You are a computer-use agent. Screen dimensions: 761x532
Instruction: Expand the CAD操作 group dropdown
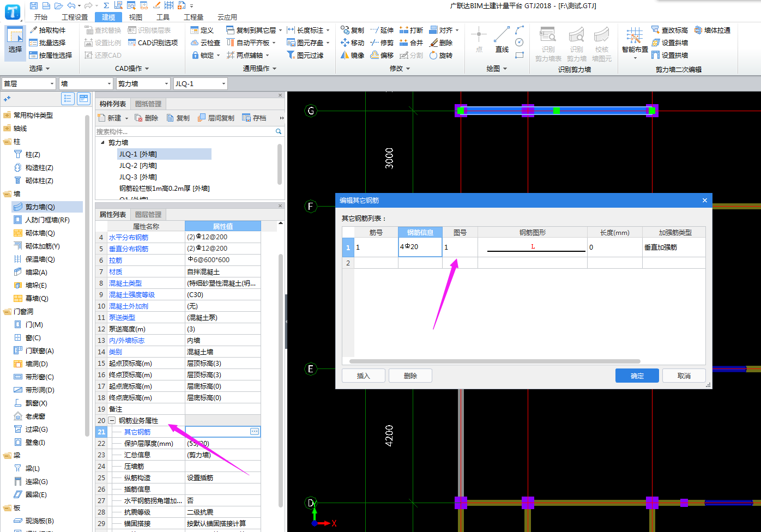(147, 69)
